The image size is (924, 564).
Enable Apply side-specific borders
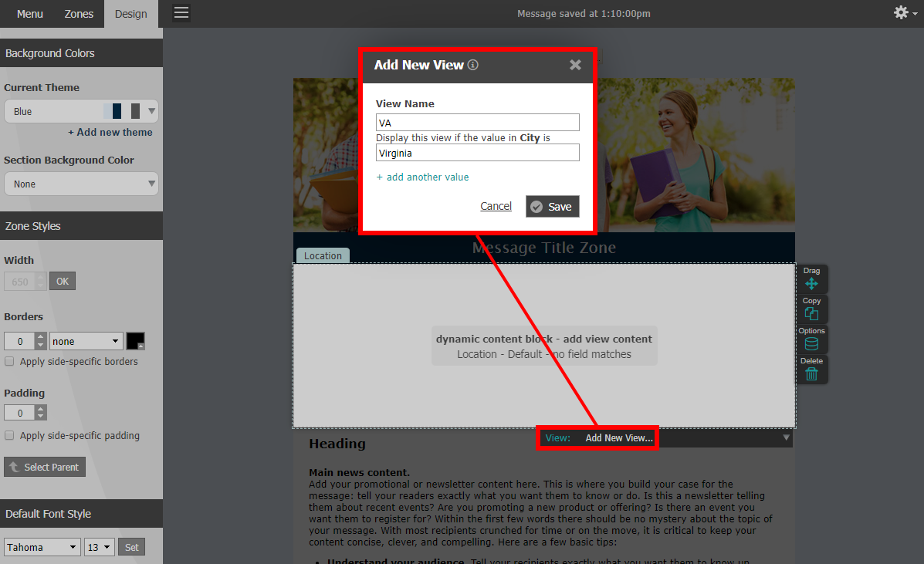coord(9,362)
